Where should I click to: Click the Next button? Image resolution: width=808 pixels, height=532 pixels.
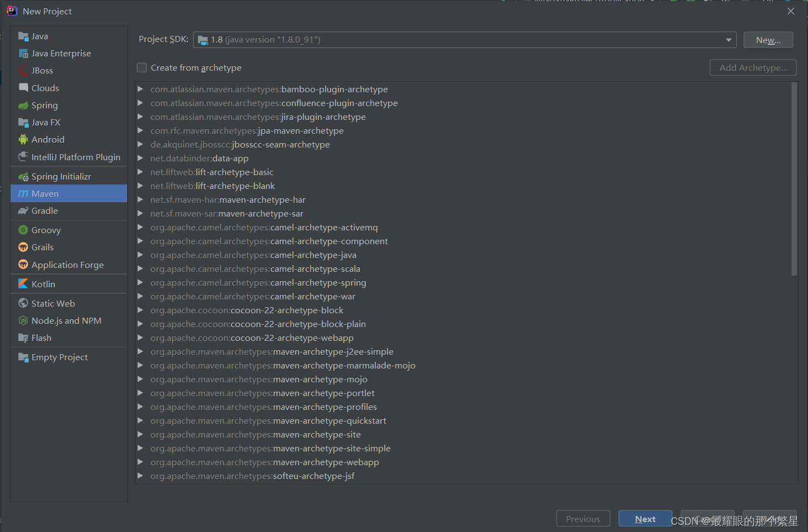tap(645, 519)
